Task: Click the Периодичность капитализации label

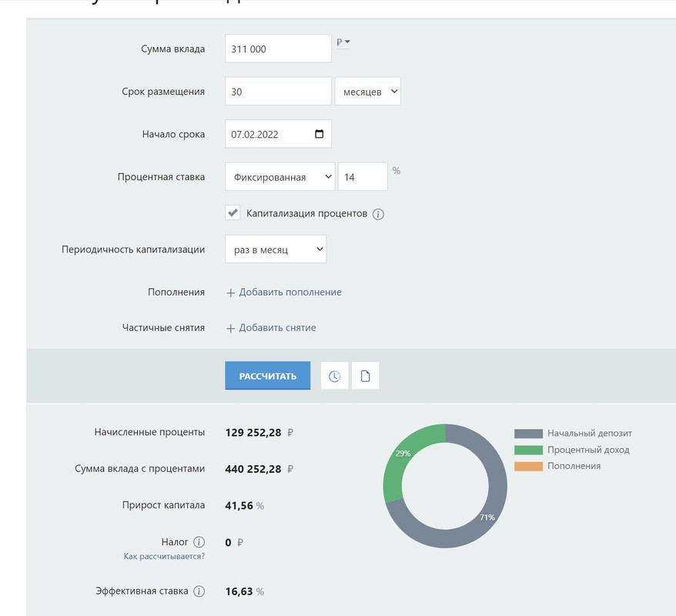Action: pyautogui.click(x=133, y=249)
